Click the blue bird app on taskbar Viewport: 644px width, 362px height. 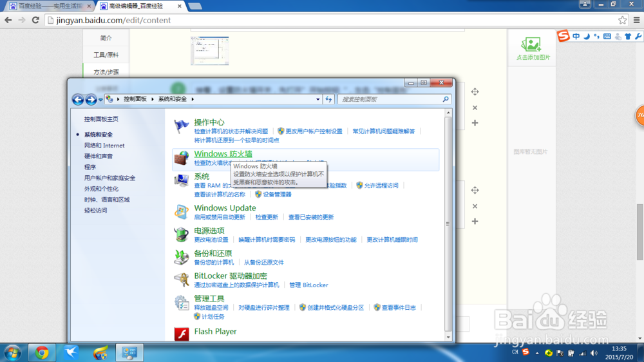71,353
